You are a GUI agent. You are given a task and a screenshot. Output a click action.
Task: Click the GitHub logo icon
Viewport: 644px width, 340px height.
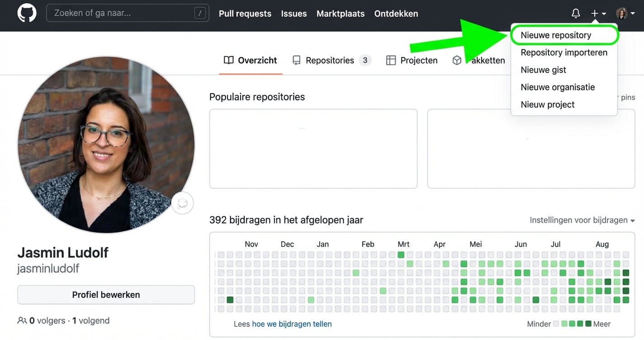click(27, 13)
